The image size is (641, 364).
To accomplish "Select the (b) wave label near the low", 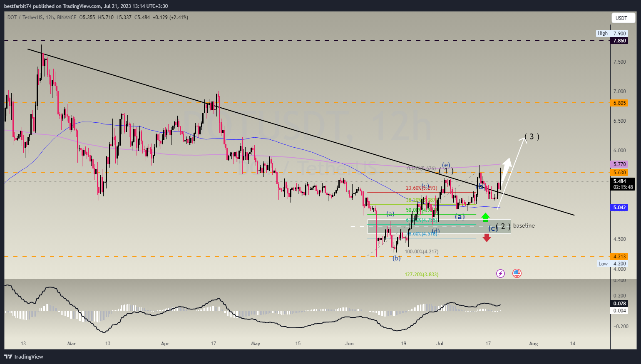I will [x=397, y=258].
